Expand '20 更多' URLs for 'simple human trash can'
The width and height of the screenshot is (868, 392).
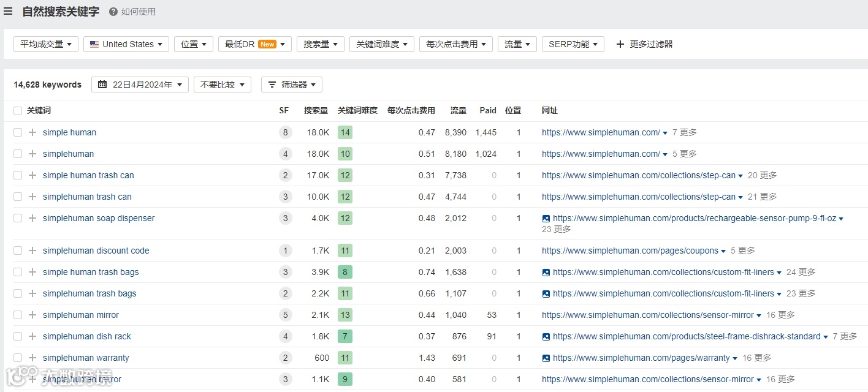[762, 175]
